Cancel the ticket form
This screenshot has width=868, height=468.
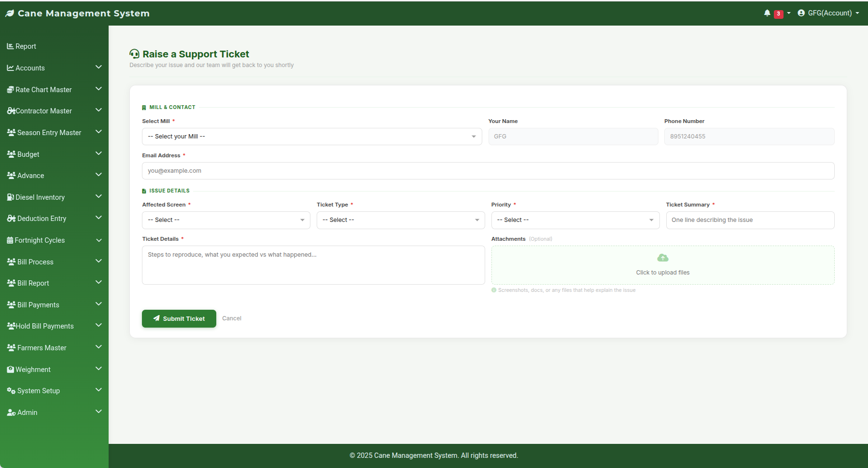click(x=232, y=318)
